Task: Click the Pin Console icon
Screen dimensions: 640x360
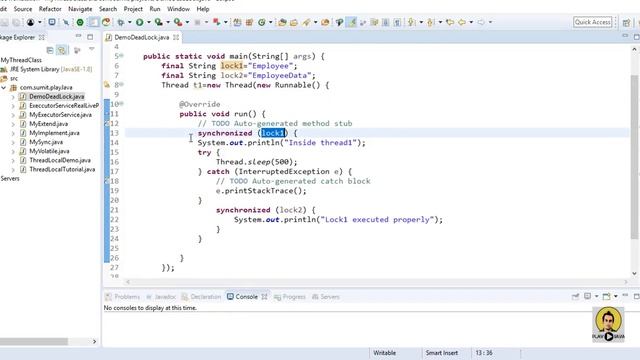Action: (x=576, y=296)
